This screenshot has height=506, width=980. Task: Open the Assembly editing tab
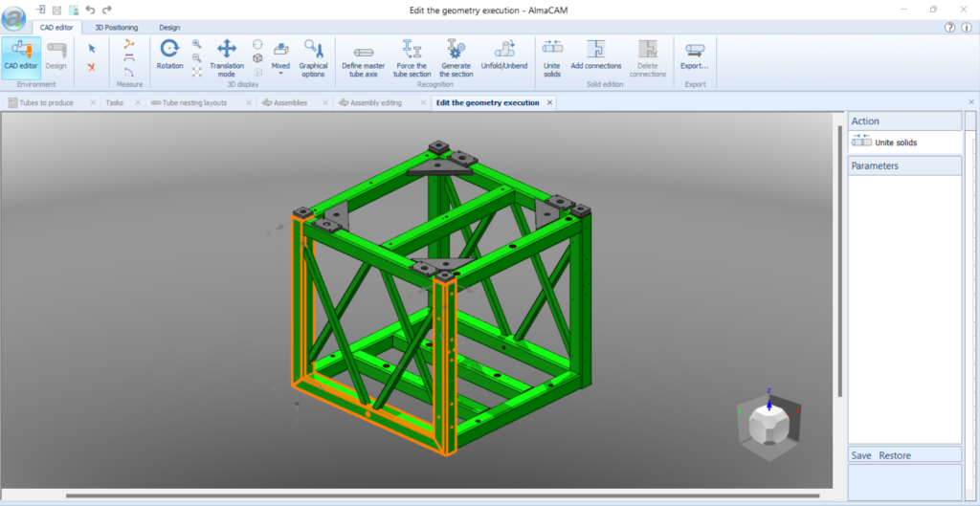[375, 102]
